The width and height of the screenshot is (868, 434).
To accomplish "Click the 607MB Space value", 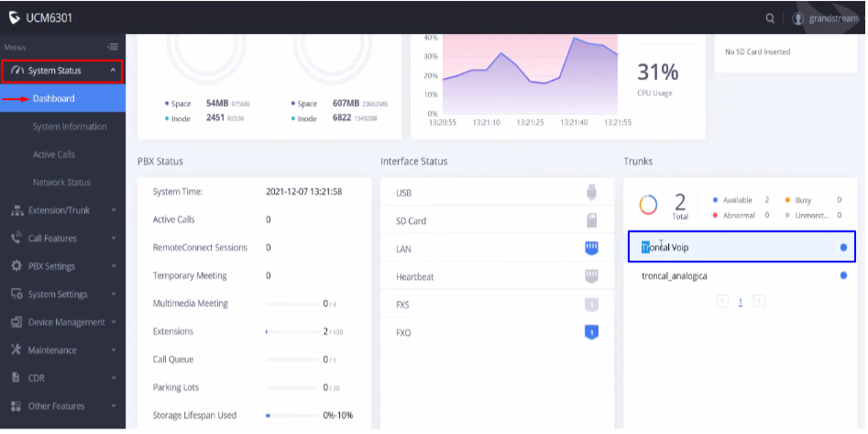I will click(346, 103).
